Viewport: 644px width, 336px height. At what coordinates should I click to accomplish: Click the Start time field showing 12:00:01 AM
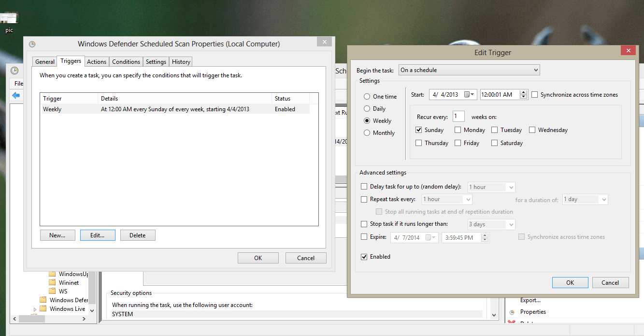[500, 95]
